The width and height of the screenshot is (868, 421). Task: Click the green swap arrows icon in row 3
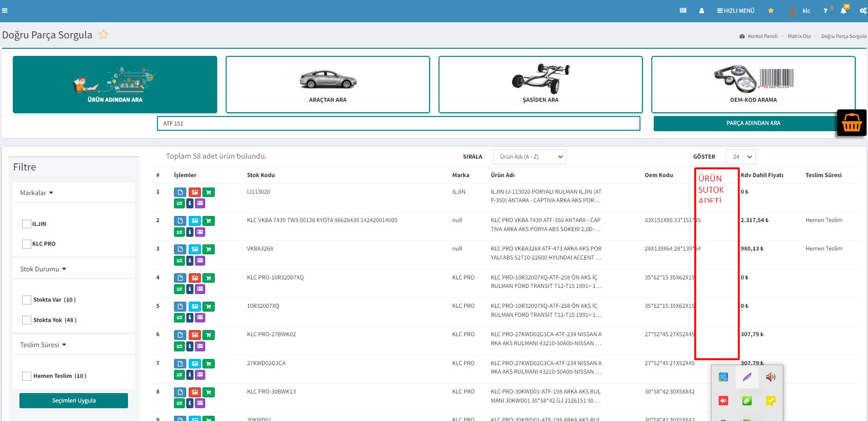(x=179, y=260)
